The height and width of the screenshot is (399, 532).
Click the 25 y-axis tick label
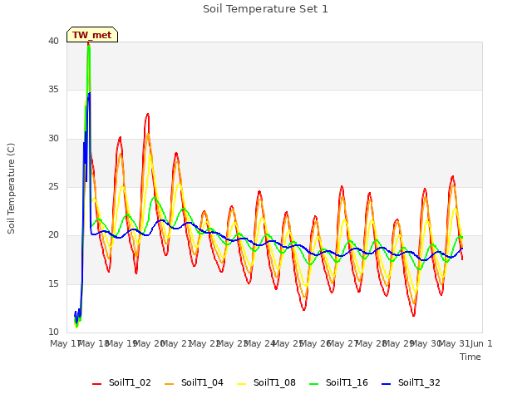click(x=53, y=186)
